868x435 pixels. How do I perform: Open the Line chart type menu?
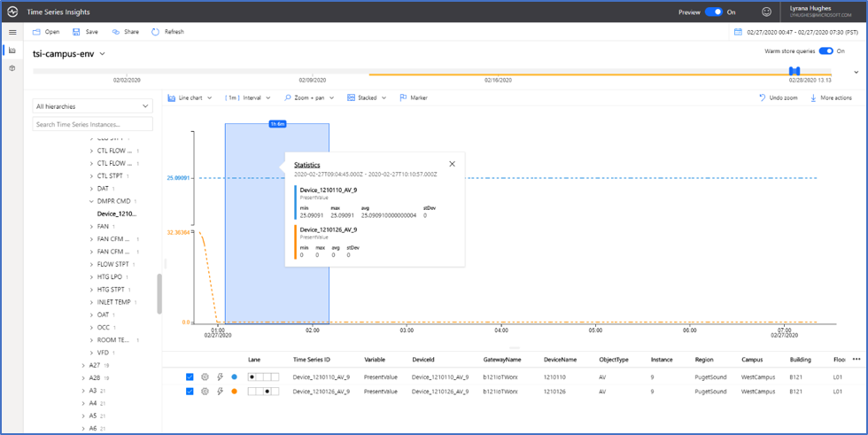tap(190, 98)
